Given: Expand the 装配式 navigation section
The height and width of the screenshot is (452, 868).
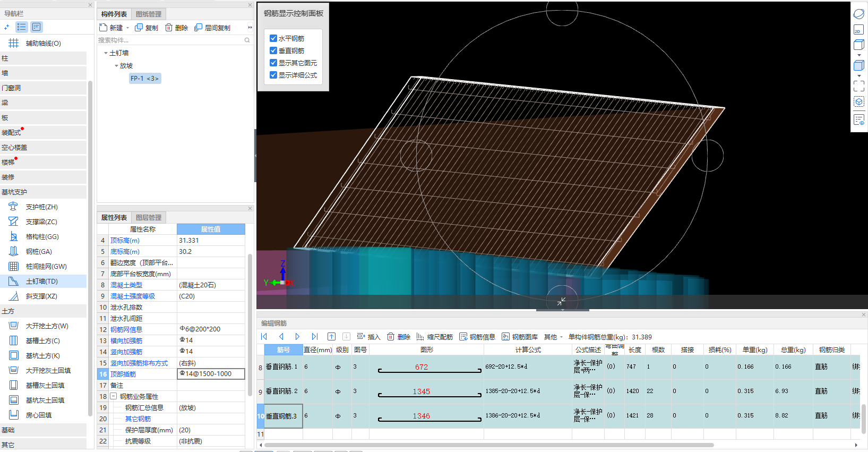Looking at the screenshot, I should (x=44, y=133).
